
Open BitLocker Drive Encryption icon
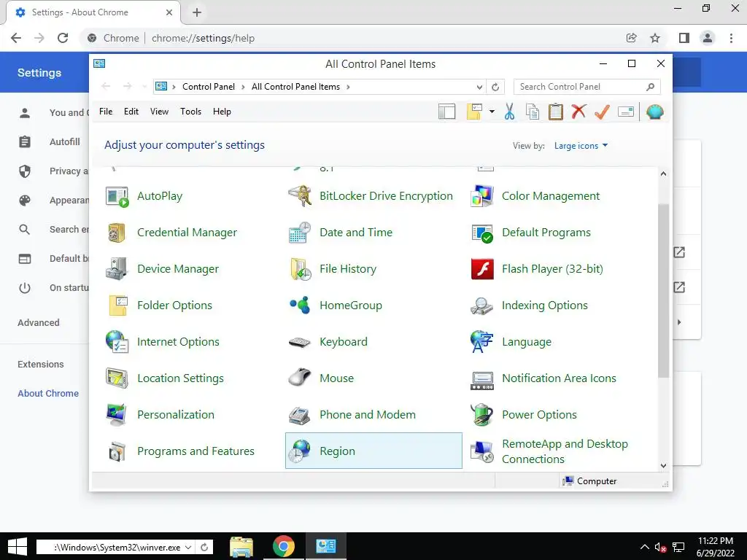point(300,196)
